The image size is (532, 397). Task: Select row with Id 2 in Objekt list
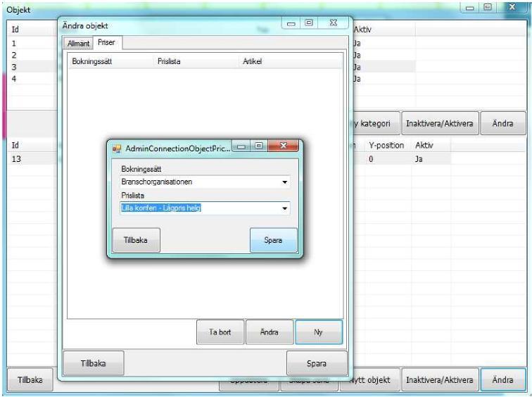(x=32, y=55)
